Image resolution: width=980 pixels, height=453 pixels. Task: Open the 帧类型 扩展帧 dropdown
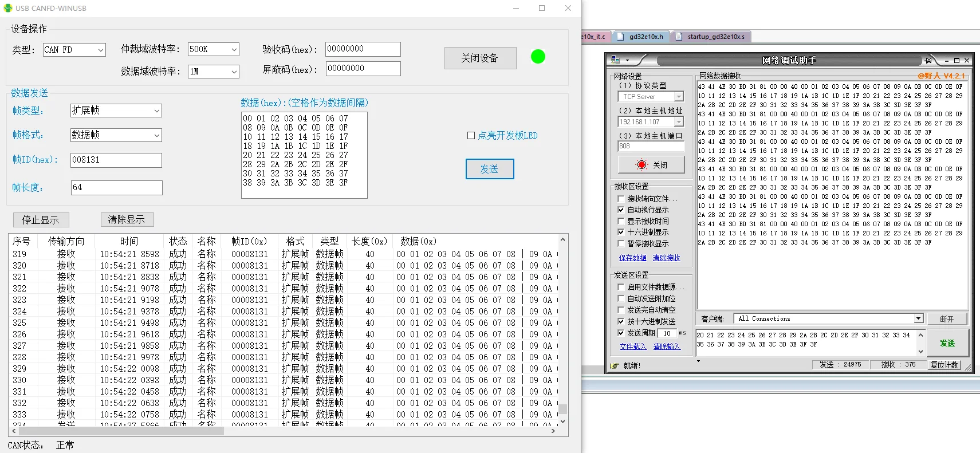click(x=116, y=111)
